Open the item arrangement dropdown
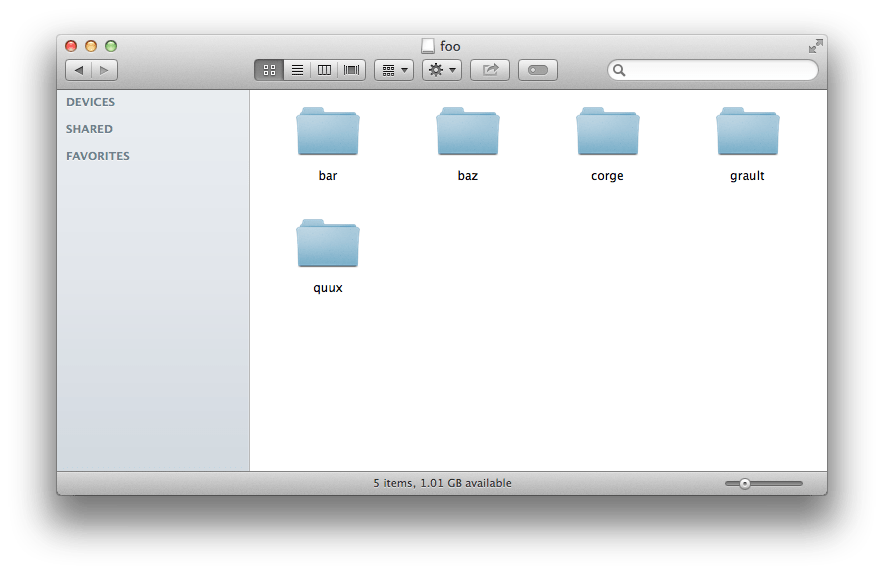884x574 pixels. (394, 70)
